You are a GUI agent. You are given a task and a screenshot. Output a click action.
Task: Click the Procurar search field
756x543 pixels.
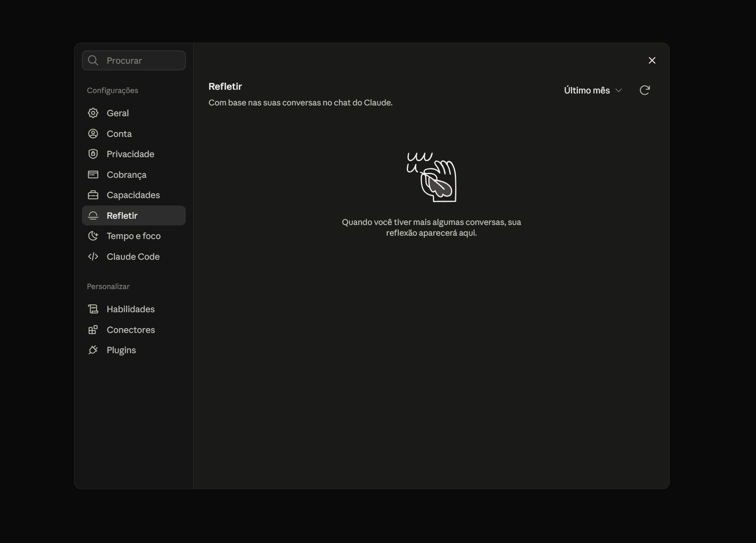[134, 60]
